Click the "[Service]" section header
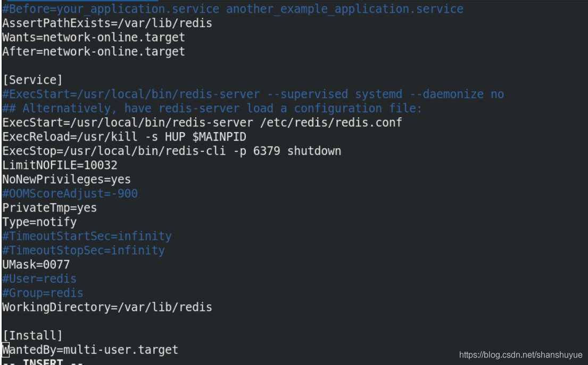The width and height of the screenshot is (588, 365). pyautogui.click(x=32, y=80)
